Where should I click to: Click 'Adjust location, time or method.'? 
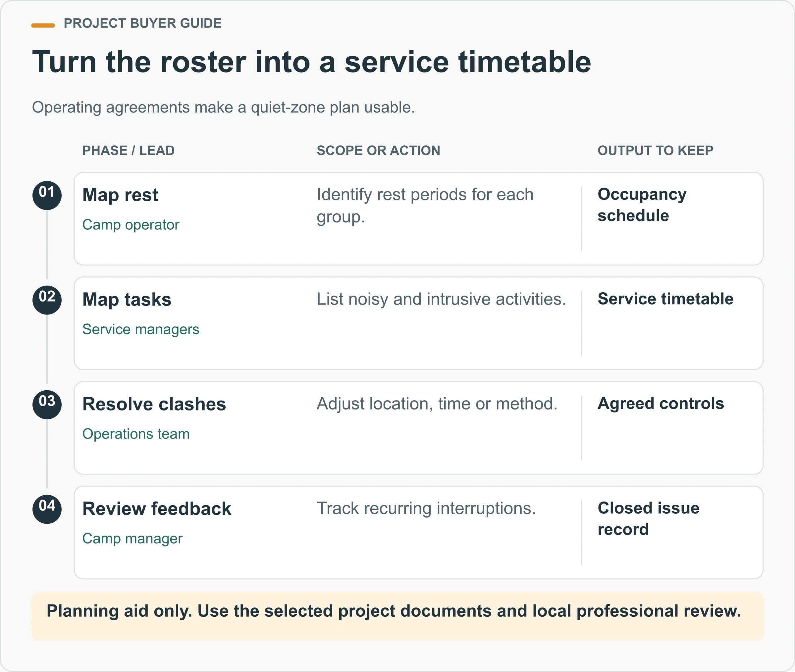click(x=437, y=404)
